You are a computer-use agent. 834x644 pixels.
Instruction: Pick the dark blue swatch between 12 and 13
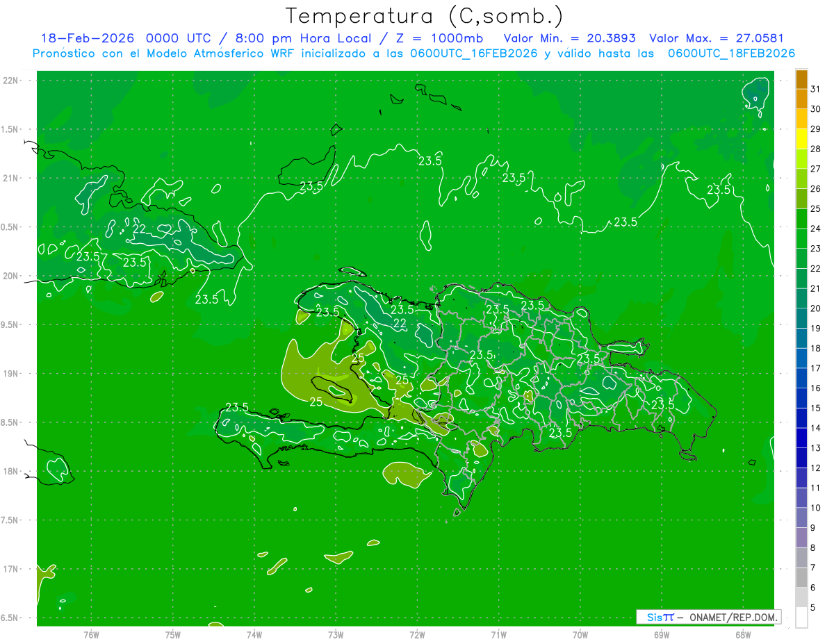801,459
